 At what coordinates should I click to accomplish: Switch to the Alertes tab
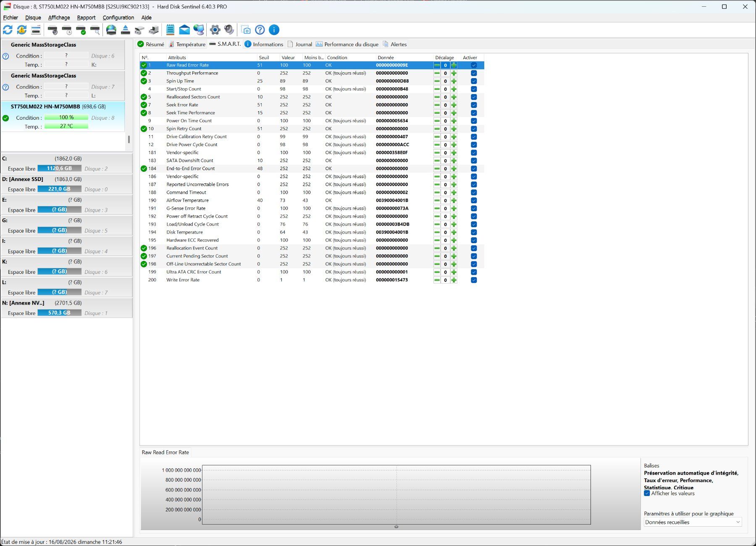click(394, 44)
